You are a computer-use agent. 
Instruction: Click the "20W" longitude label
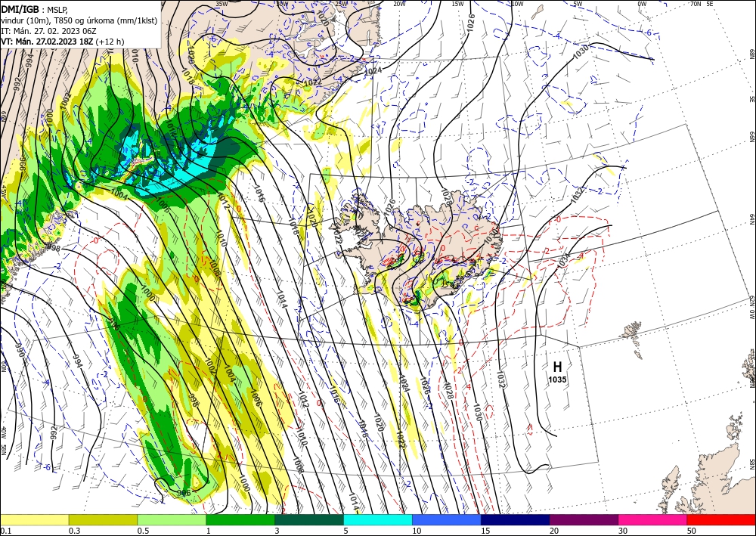coord(399,4)
